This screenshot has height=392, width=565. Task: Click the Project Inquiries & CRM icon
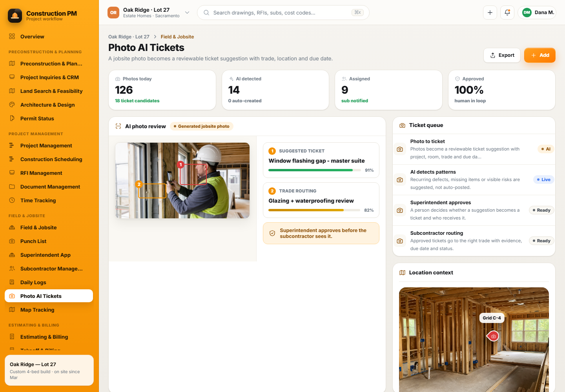pyautogui.click(x=12, y=77)
